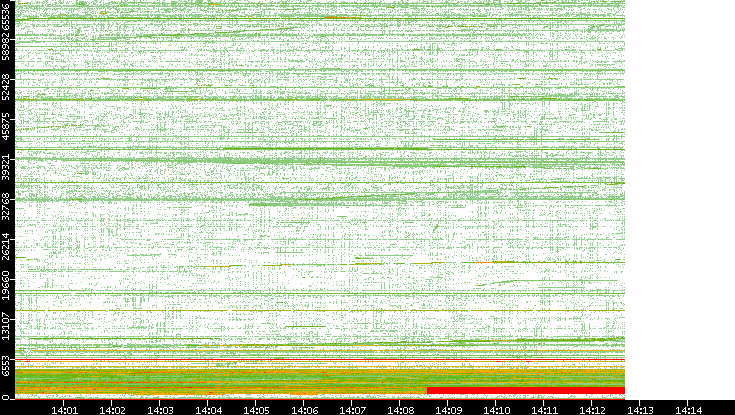Click the 58982 vertical axis label
This screenshot has height=415, width=735.
(6, 47)
